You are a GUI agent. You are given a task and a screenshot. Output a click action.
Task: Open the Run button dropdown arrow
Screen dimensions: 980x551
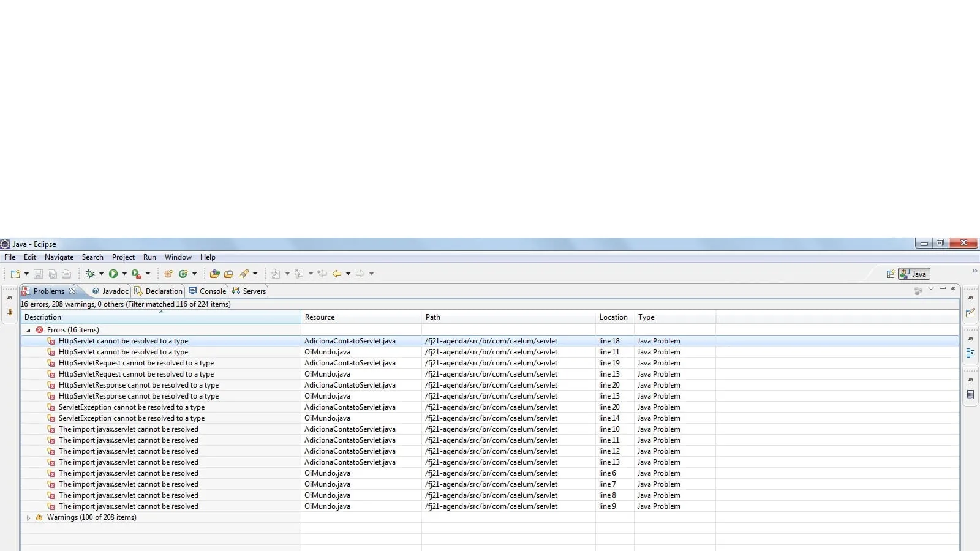coord(124,274)
